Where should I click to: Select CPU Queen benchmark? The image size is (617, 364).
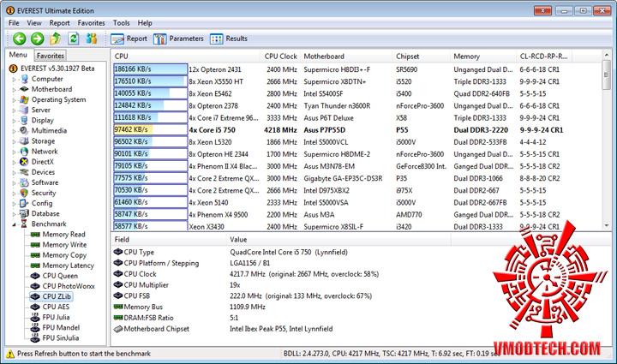[60, 276]
